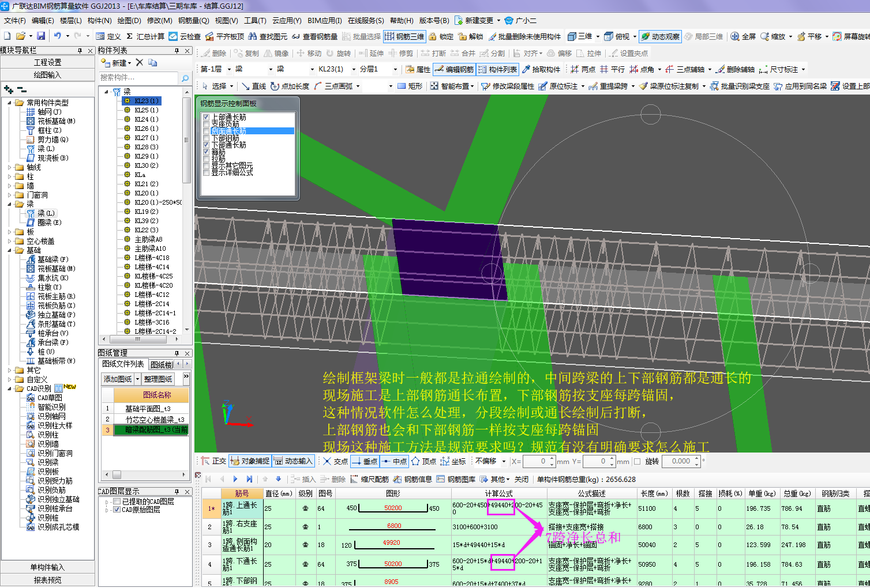Viewport: 870px width, 588px height.
Task: Click 搜索构件 search field
Action: point(138,78)
